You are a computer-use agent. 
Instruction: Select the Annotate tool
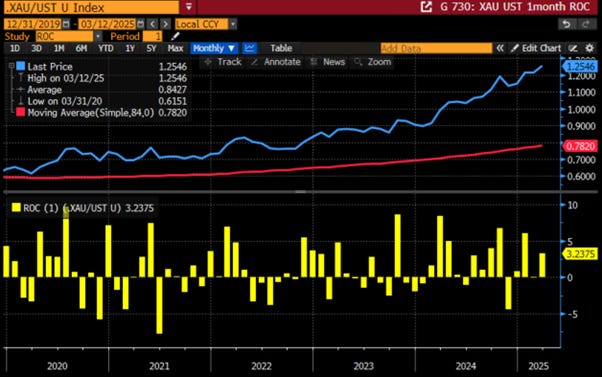275,62
